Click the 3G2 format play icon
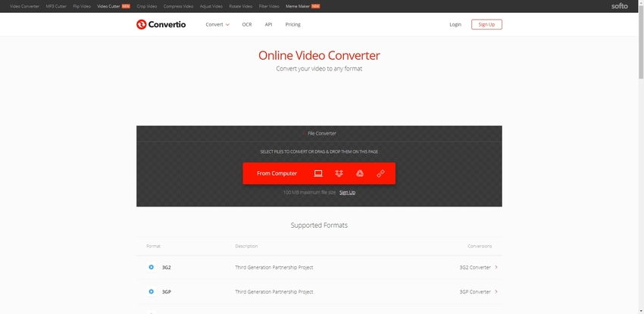 (x=152, y=267)
